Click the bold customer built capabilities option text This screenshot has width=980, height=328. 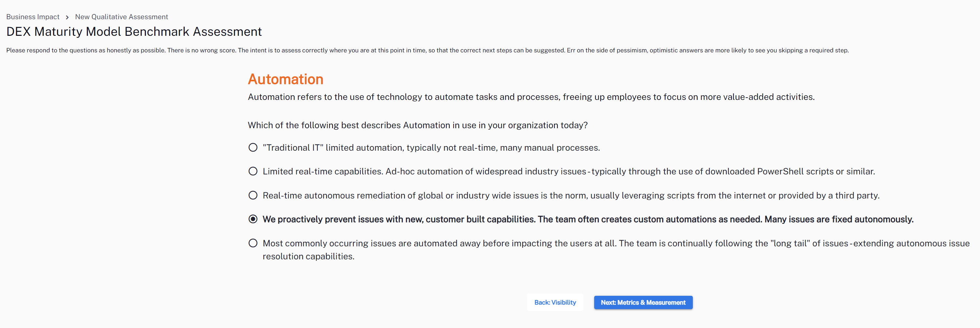588,219
